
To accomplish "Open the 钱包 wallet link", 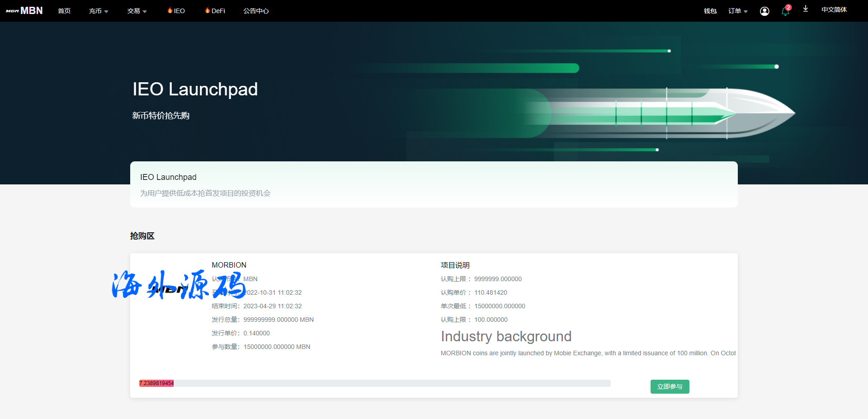I will tap(710, 11).
